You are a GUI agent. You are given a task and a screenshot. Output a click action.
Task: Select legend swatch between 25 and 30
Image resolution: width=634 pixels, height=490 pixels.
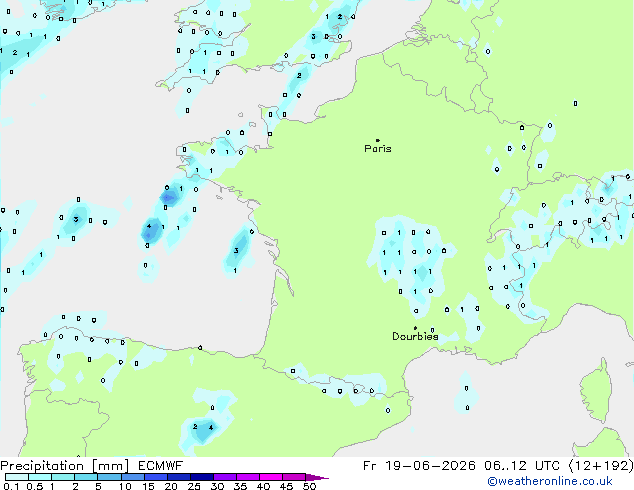(202, 477)
